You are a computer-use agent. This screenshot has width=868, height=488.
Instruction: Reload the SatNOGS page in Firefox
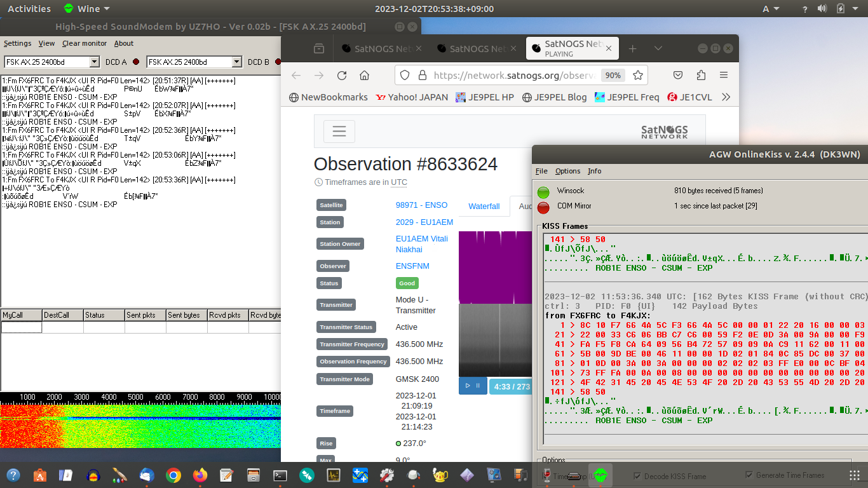point(342,75)
